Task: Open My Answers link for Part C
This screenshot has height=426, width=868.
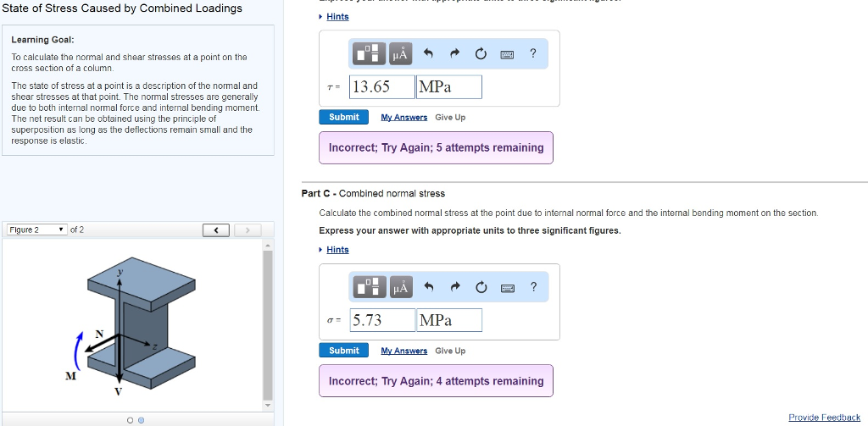Action: click(x=403, y=351)
